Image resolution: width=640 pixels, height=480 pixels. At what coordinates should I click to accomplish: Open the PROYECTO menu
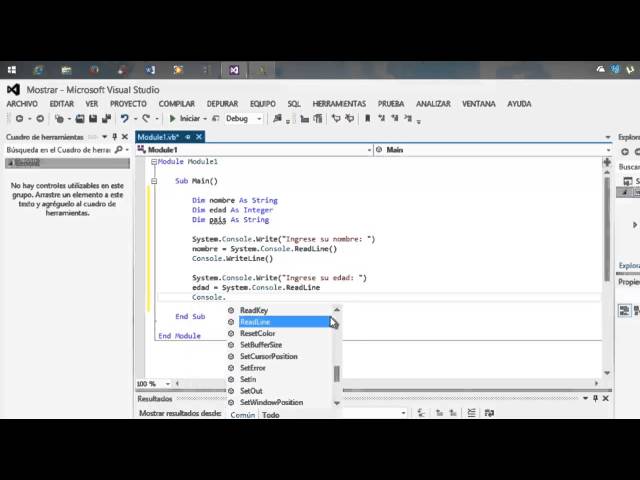pos(128,104)
